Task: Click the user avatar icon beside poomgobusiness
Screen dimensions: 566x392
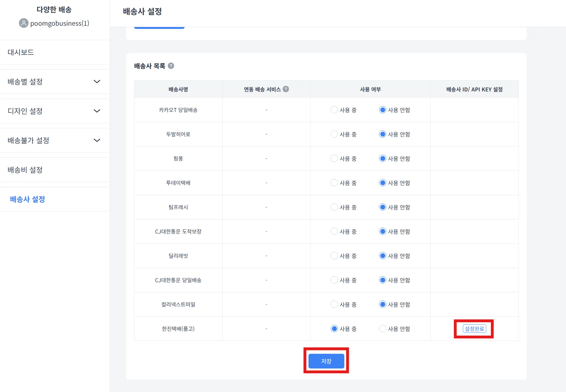Action: (24, 23)
